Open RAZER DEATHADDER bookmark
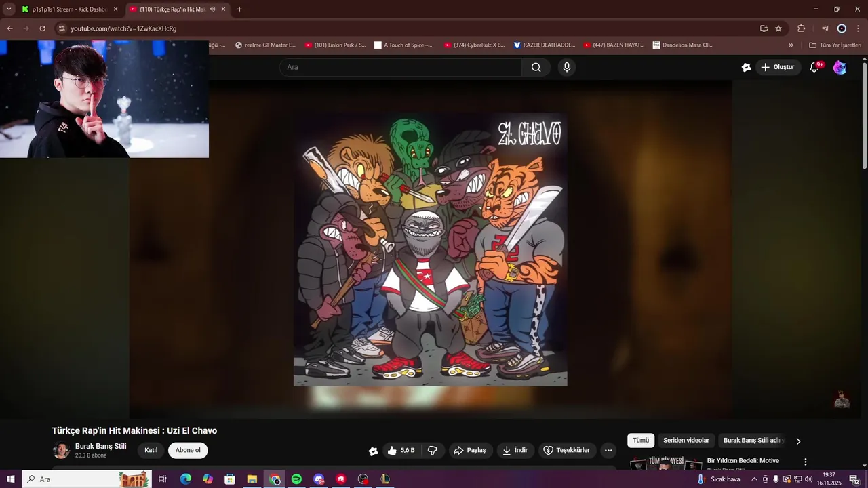Viewport: 868px width, 488px height. point(545,45)
